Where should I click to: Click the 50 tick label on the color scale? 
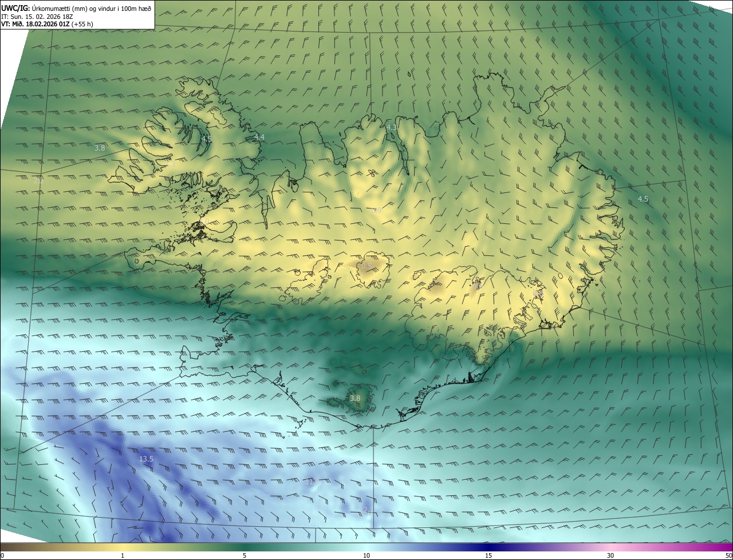(729, 555)
